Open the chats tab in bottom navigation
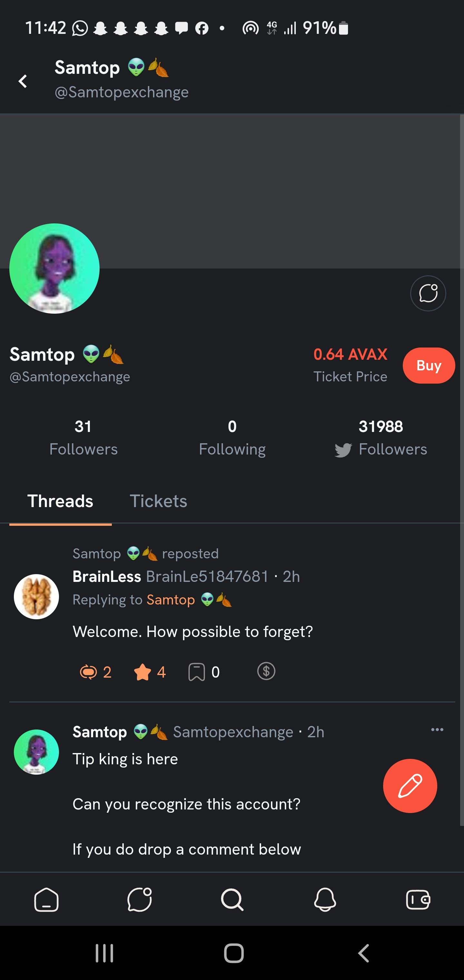The width and height of the screenshot is (464, 980). pyautogui.click(x=139, y=900)
